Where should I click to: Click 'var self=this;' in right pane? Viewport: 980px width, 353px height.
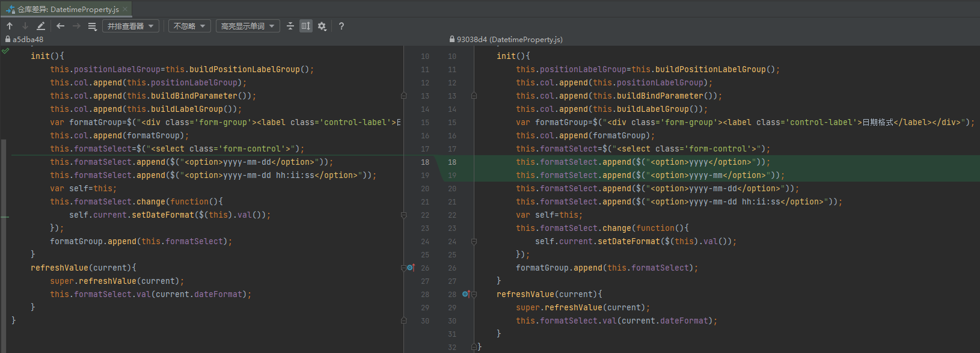point(549,215)
